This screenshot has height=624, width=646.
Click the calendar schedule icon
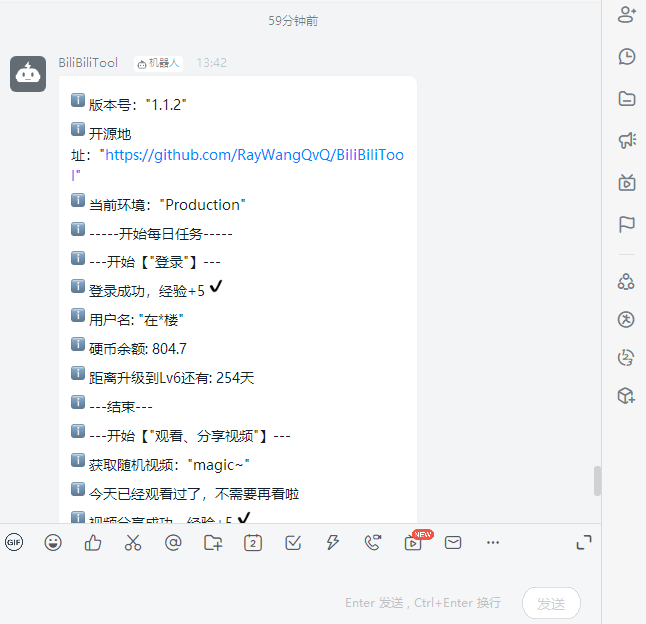253,542
